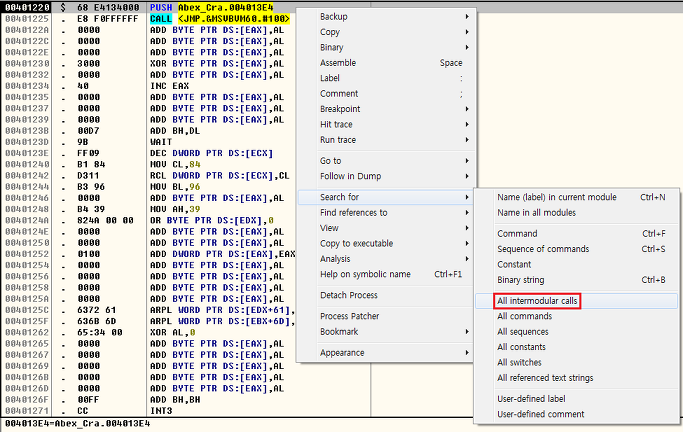Select the MOV AH,39 instruction
The height and width of the screenshot is (432, 683).
click(175, 209)
